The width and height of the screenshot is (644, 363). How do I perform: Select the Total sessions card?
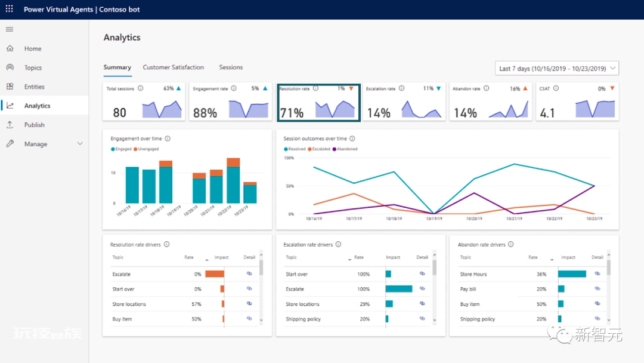click(144, 101)
